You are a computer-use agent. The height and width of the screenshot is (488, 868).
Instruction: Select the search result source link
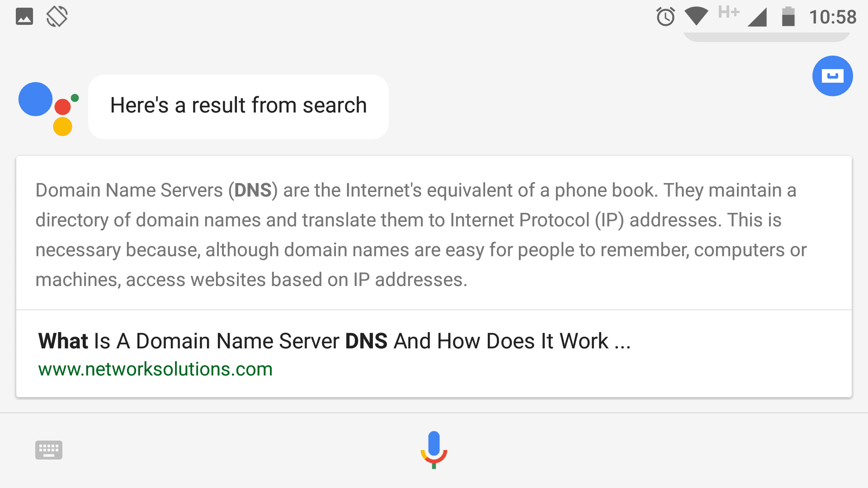[x=156, y=369]
